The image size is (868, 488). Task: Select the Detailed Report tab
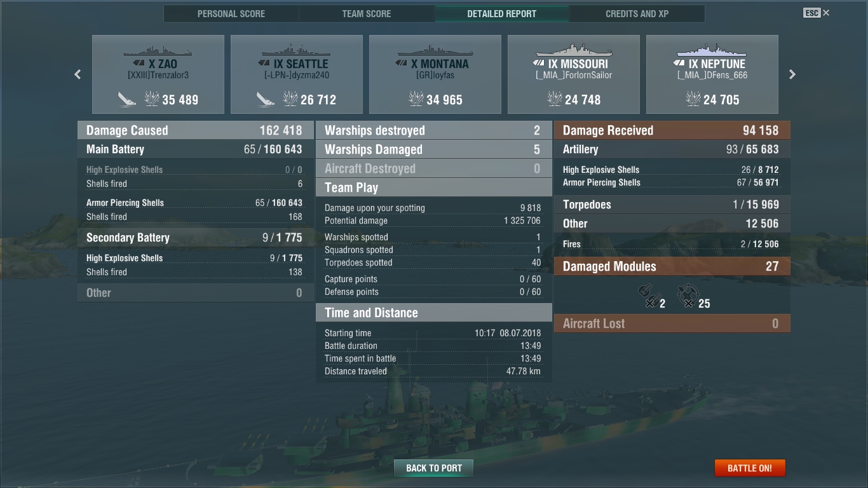(502, 13)
